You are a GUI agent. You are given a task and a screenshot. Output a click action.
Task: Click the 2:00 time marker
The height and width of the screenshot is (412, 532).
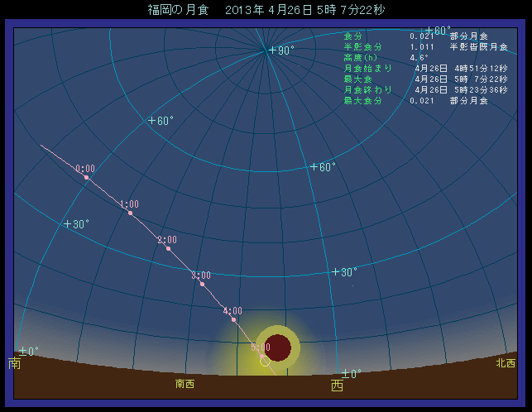point(168,248)
